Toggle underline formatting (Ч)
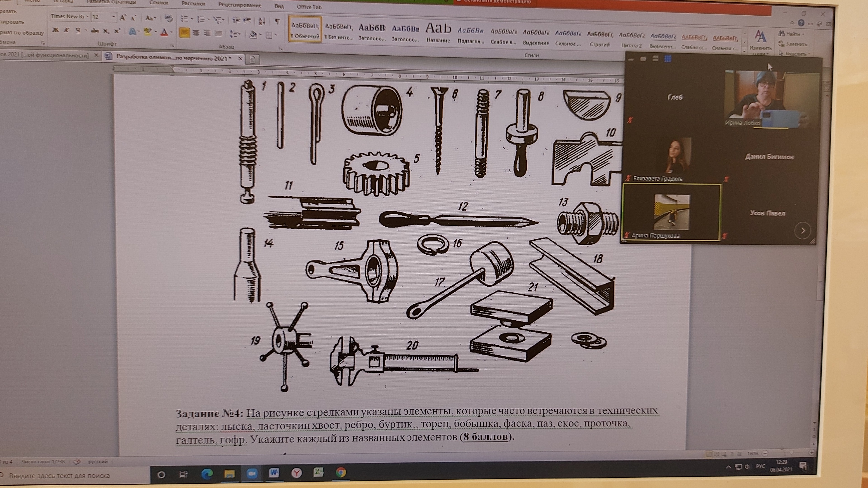The image size is (868, 488). click(x=78, y=30)
